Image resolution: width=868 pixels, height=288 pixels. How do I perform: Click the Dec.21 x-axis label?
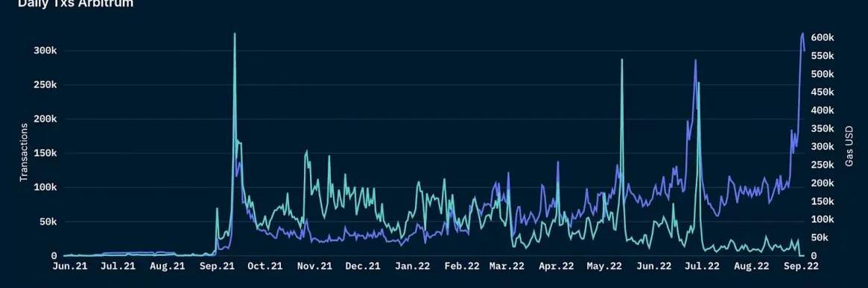click(x=363, y=266)
